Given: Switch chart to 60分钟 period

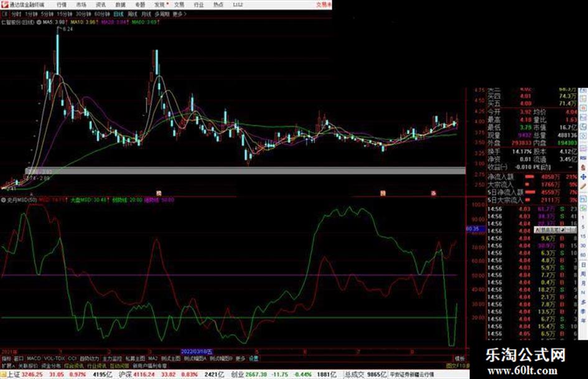Looking at the screenshot, I should [x=102, y=14].
